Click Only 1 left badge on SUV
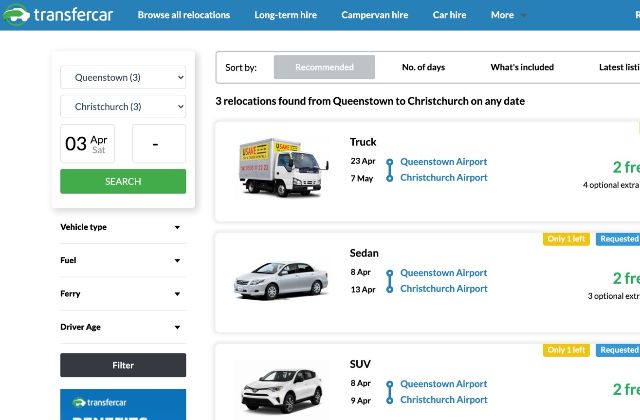This screenshot has width=640, height=420. 566,350
